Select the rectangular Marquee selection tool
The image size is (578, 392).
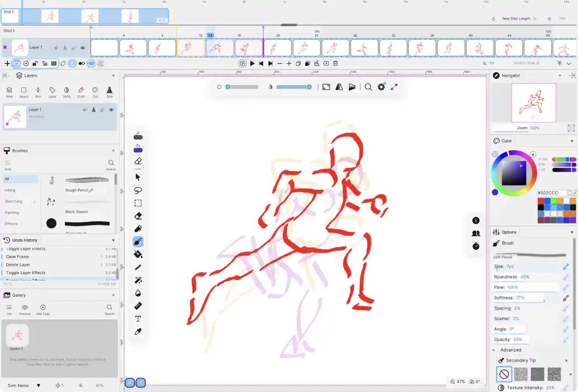(138, 203)
